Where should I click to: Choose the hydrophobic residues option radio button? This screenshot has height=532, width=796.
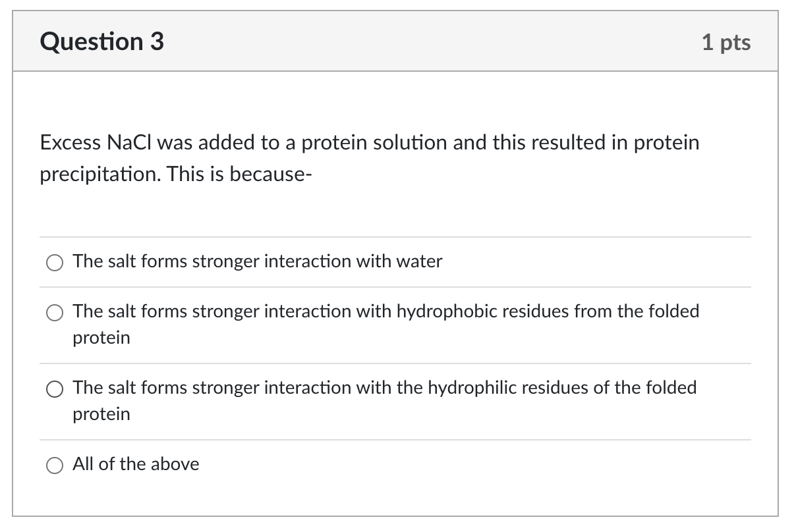(54, 313)
